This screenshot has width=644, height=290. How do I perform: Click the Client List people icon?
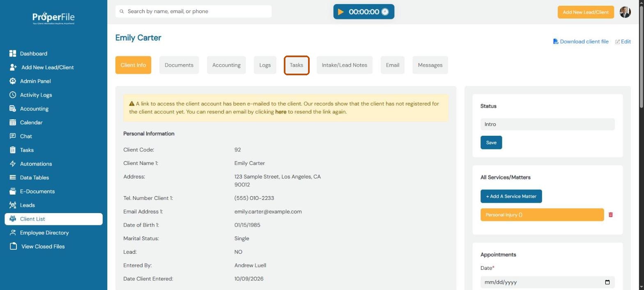(13, 219)
